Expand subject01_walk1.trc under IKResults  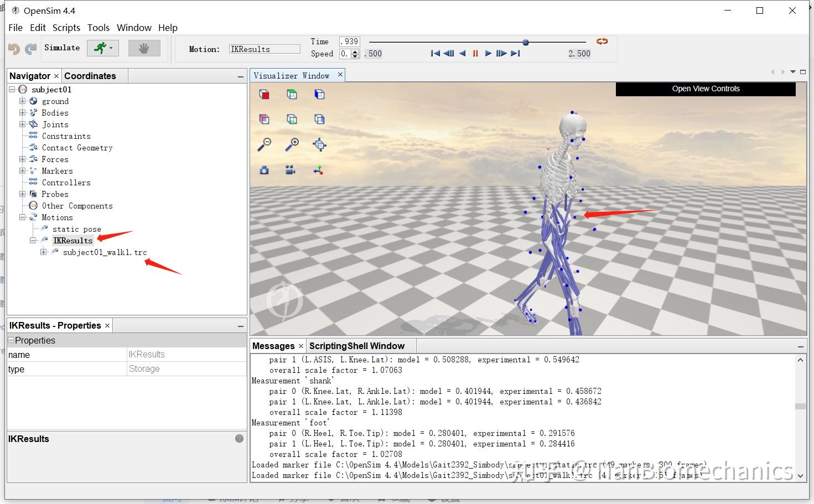pyautogui.click(x=44, y=252)
